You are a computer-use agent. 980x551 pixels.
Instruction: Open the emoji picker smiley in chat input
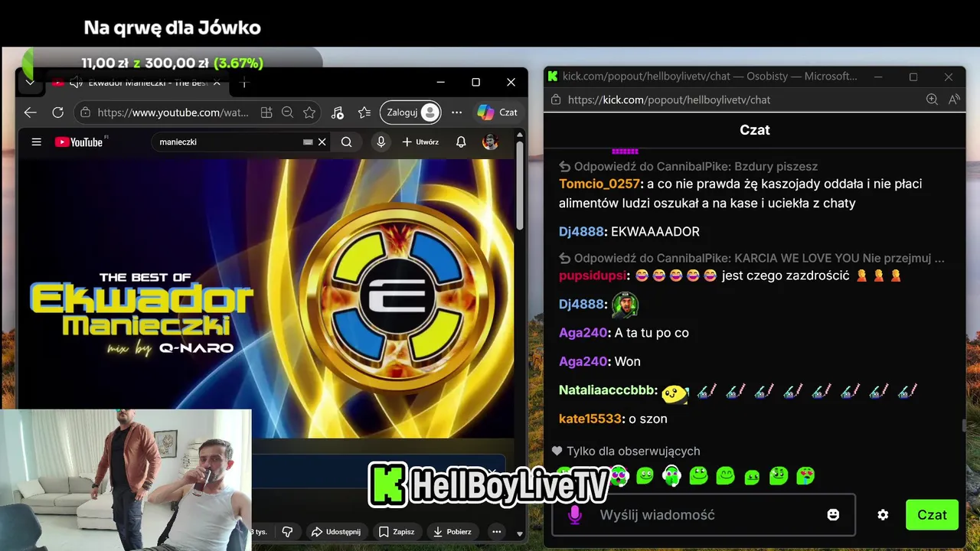pos(833,515)
